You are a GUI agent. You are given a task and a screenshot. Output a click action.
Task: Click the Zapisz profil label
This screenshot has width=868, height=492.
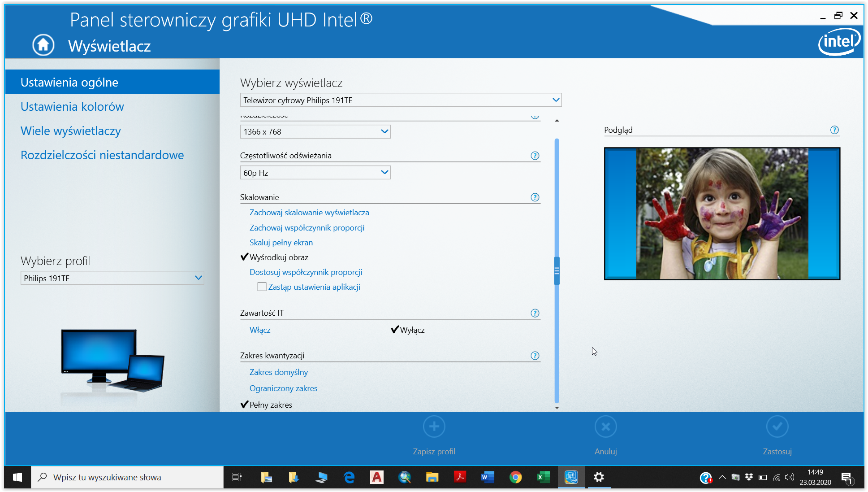click(434, 452)
